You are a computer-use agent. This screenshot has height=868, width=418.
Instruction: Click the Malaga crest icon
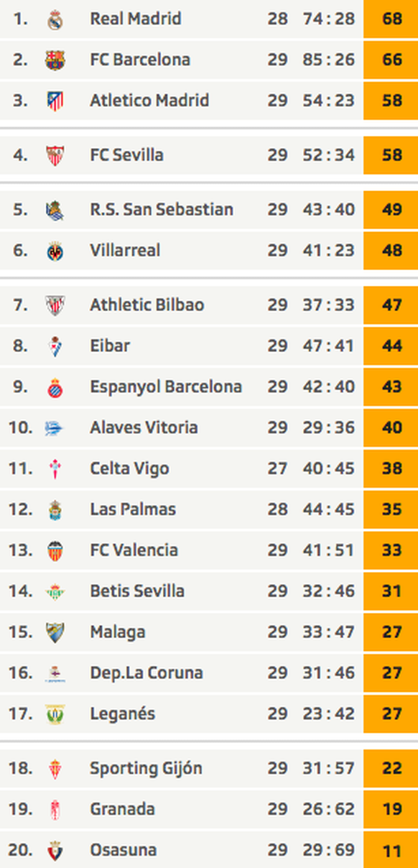[55, 632]
